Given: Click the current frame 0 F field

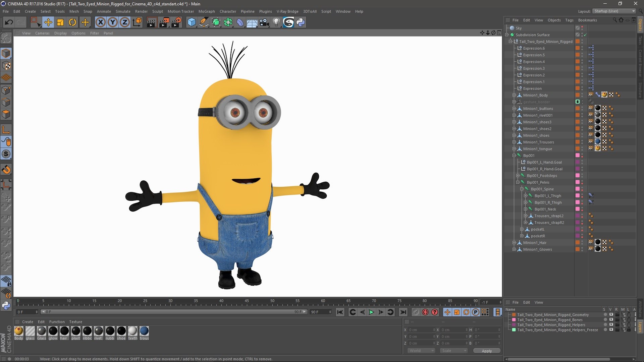Looking at the screenshot, I should pos(27,312).
